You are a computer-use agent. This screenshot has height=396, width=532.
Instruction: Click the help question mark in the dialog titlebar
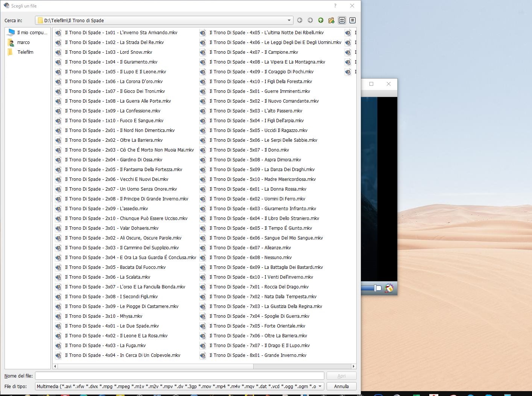click(x=335, y=6)
